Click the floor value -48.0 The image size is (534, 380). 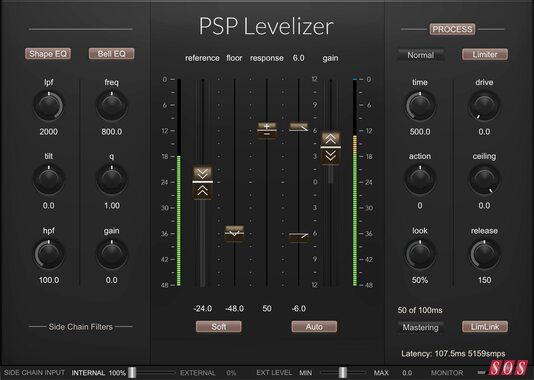(234, 308)
